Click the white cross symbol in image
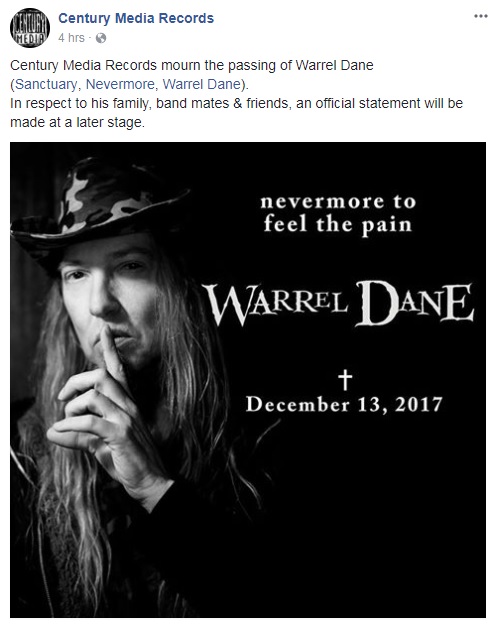The image size is (494, 624). click(345, 380)
